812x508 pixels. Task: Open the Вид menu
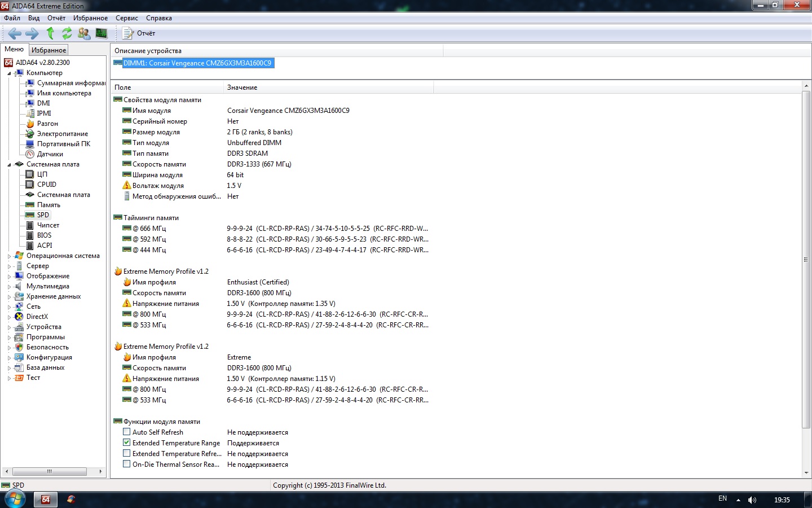[34, 18]
